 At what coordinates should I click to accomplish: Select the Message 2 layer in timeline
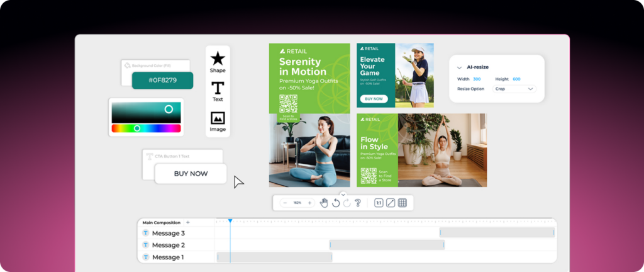pyautogui.click(x=168, y=245)
